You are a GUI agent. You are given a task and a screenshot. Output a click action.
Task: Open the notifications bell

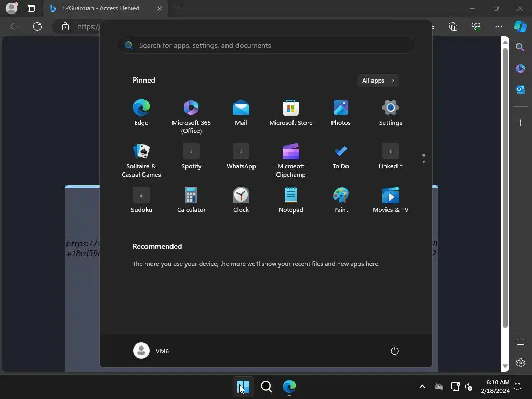518,387
